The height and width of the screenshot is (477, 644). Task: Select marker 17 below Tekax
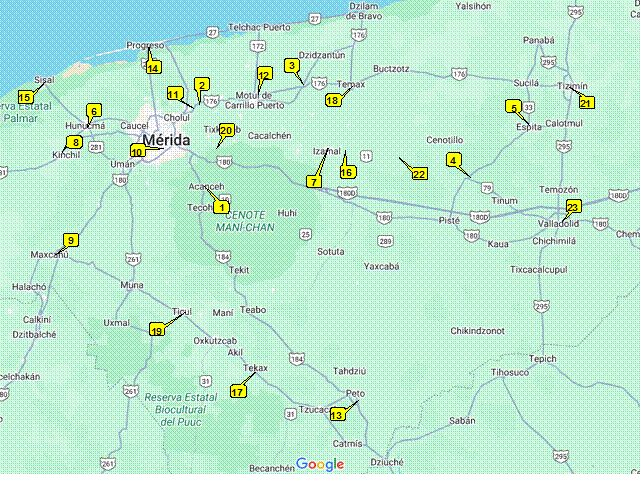click(x=238, y=392)
